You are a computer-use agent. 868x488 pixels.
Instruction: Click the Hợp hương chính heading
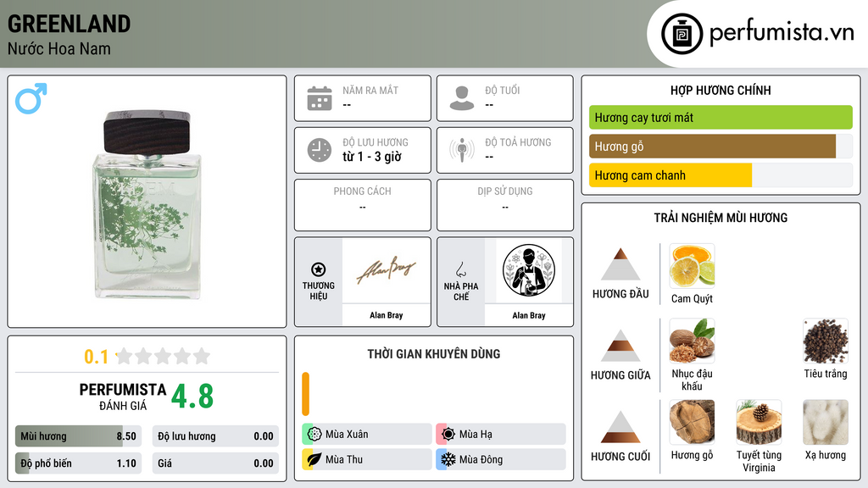pos(721,90)
